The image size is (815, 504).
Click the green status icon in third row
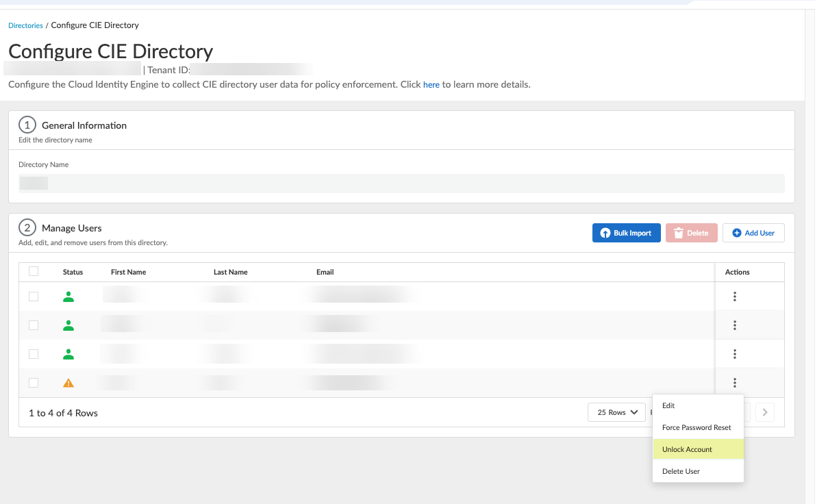[x=68, y=354]
